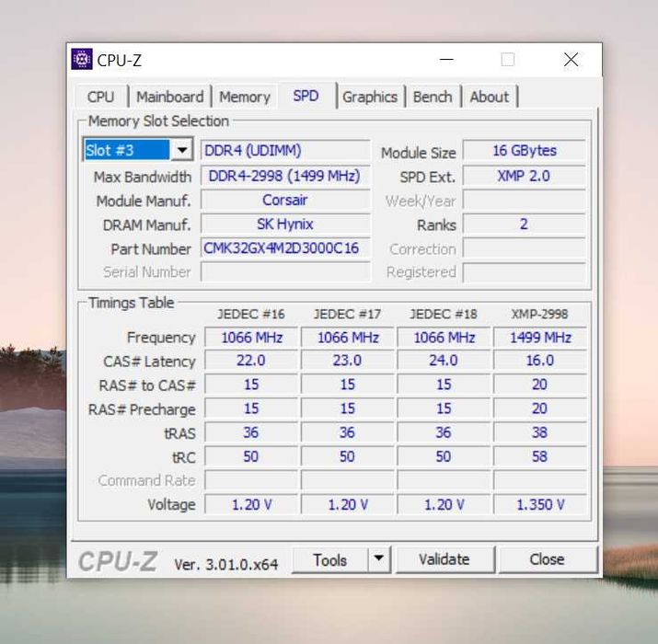Click JEDEC #16 tRAS value 36

coord(251,432)
